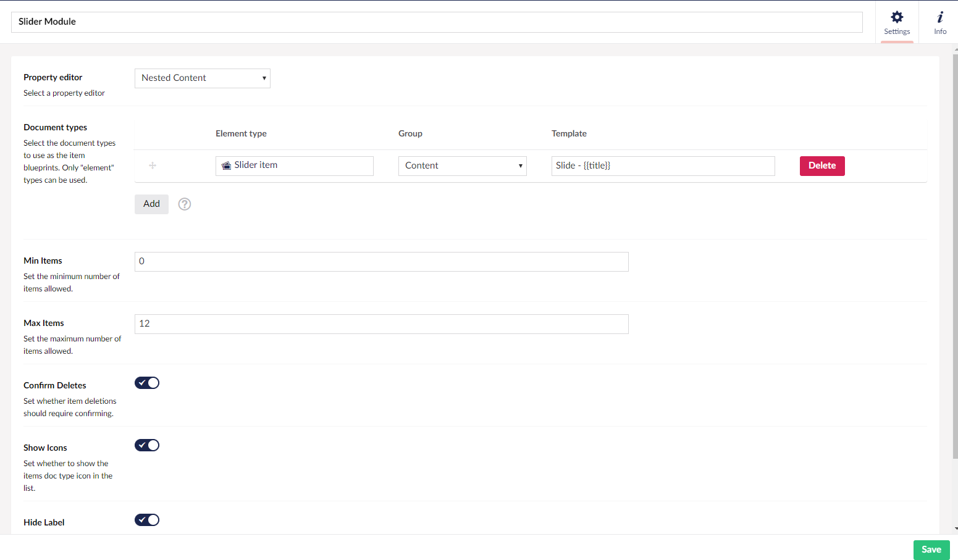Click the help question mark icon
Screen dimensions: 958x560
coord(185,204)
